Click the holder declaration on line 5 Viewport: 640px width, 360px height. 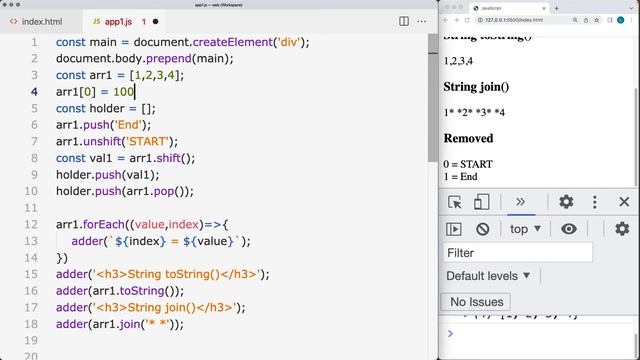[107, 109]
